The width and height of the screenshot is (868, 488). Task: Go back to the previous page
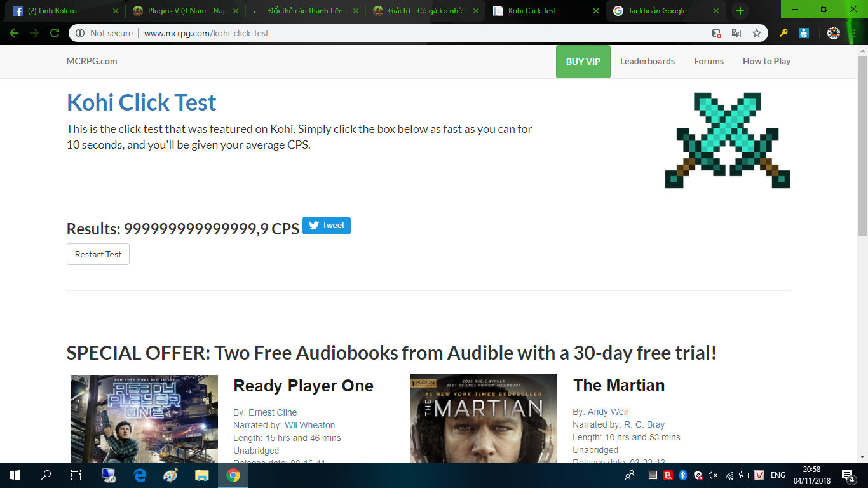pos(14,33)
